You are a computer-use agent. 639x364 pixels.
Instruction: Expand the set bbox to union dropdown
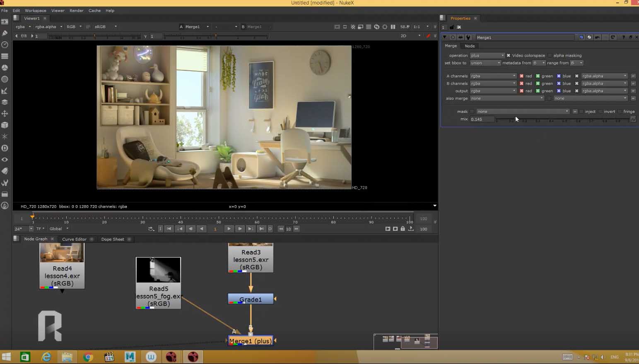tap(485, 63)
